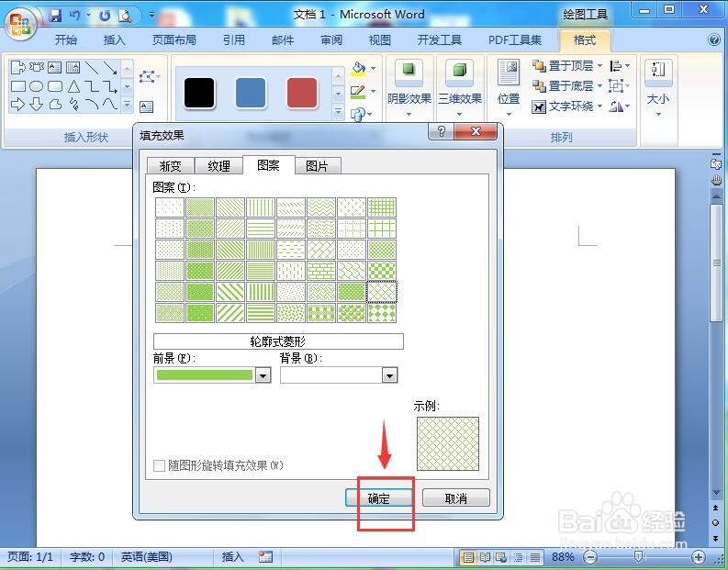Click the shape outline pen icon
The image size is (728, 570).
[x=357, y=91]
